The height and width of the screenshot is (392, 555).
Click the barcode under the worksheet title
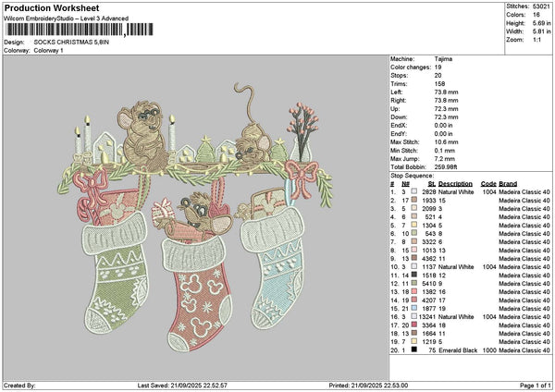(x=80, y=30)
